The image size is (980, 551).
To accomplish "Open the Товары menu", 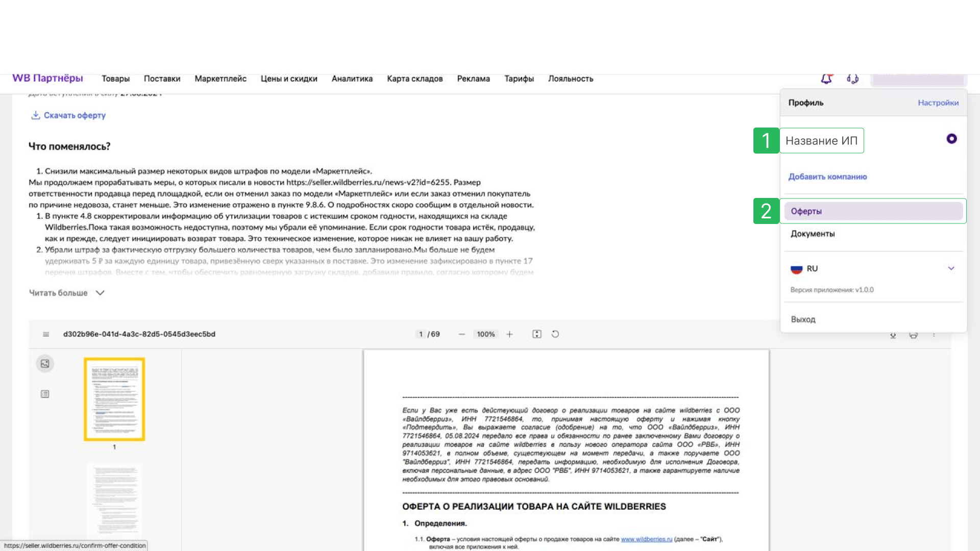I will 115,79.
